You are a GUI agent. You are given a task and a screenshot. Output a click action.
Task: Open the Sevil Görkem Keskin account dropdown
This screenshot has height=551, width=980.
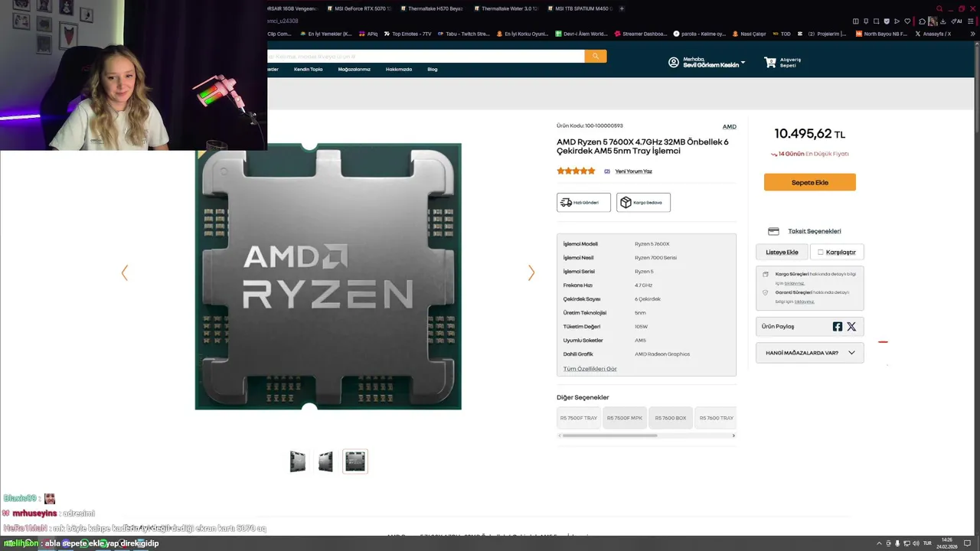coord(714,62)
